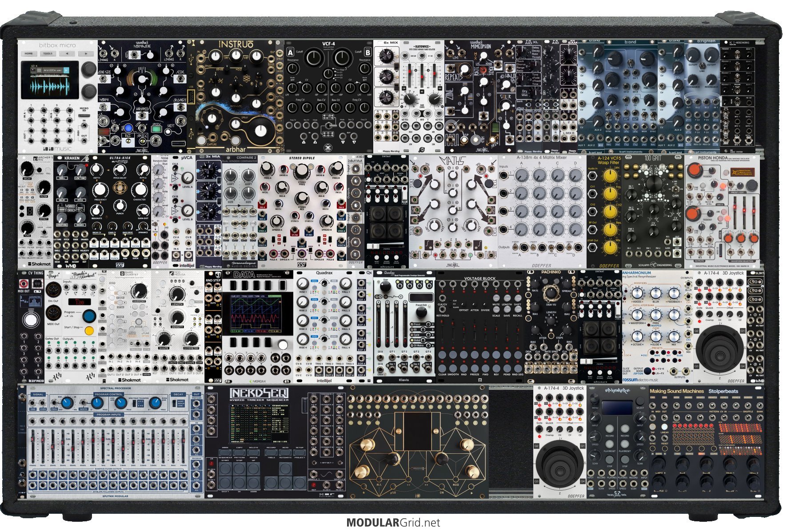Select the b:righten module

point(703,96)
